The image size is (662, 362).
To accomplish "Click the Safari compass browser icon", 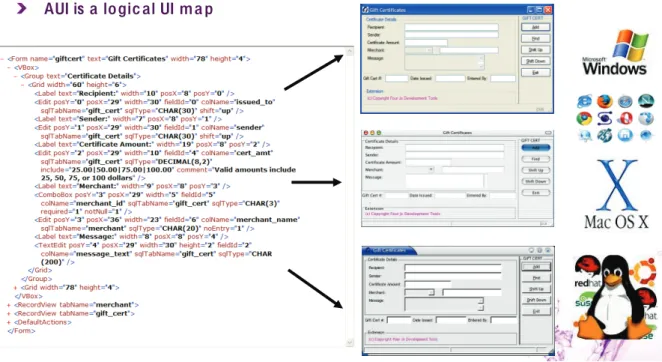I will [x=625, y=102].
